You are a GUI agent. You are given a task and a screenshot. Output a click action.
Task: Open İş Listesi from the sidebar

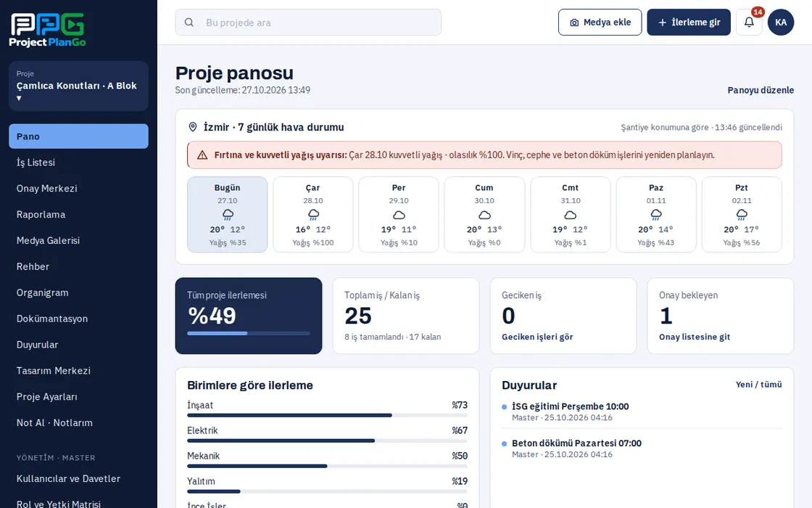[79, 163]
